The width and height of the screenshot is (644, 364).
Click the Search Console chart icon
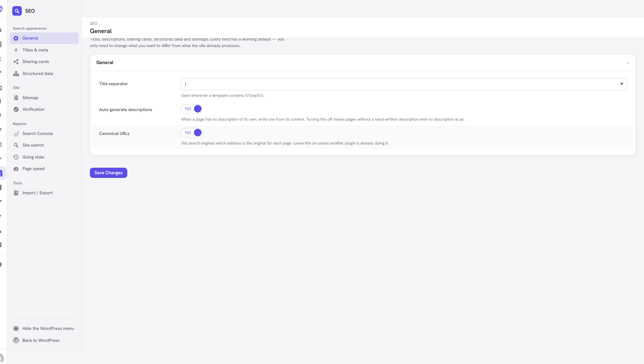coord(16,133)
